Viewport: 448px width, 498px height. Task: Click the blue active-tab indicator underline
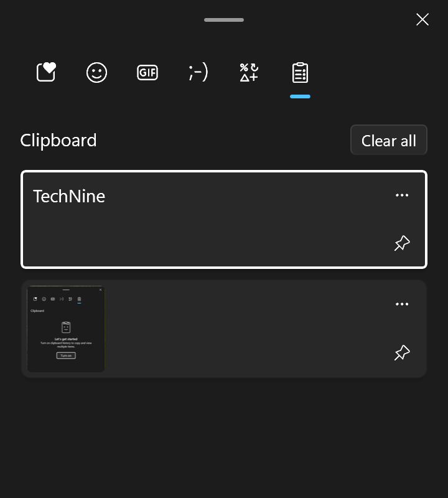[300, 96]
